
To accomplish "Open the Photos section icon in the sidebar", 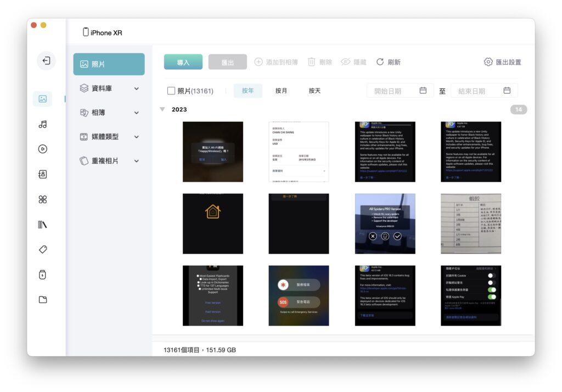I will 43,99.
